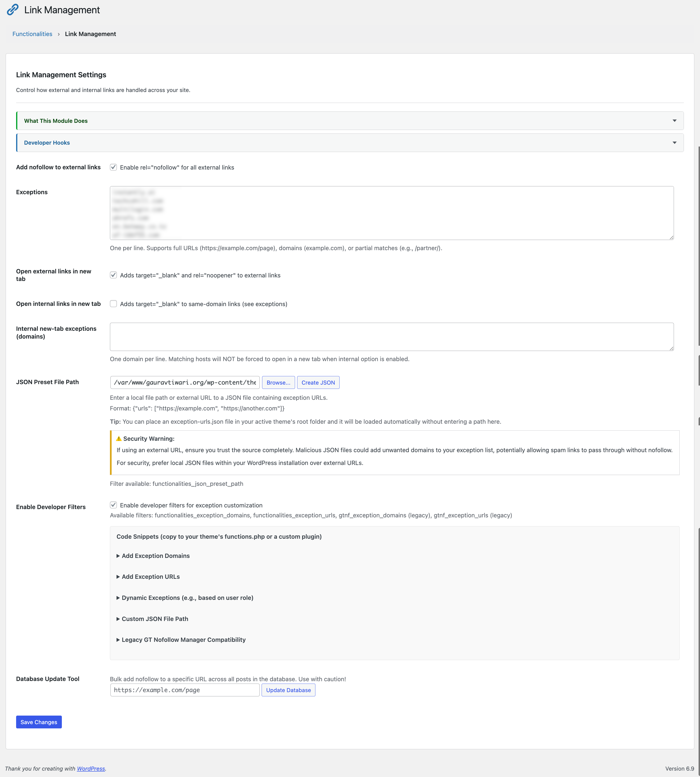Image resolution: width=700 pixels, height=777 pixels.
Task: Uncheck open external links in new tab
Action: pos(114,275)
